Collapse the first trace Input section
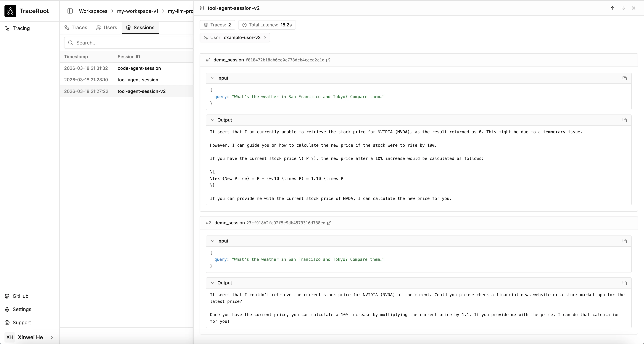Screen dimensions: 644x344 pyautogui.click(x=212, y=78)
